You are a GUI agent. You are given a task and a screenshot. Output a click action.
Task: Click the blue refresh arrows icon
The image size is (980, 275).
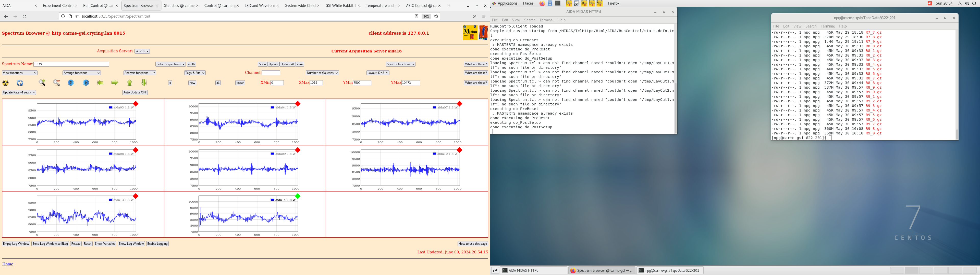(20, 83)
